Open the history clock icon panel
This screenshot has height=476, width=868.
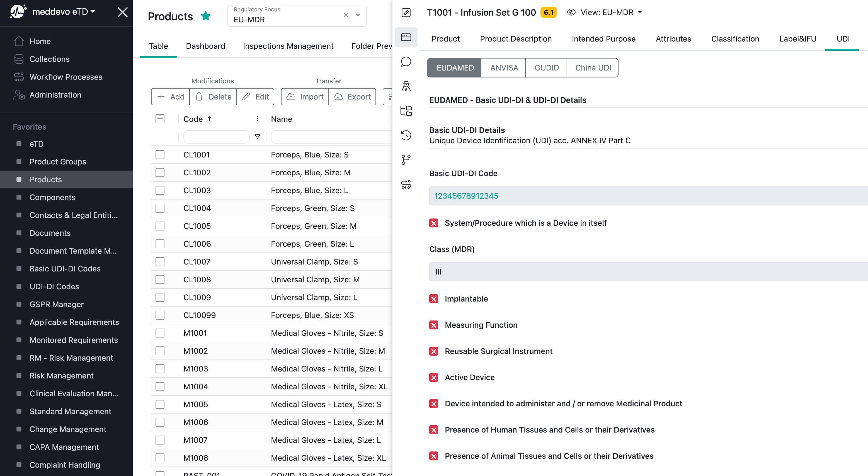[x=406, y=135]
